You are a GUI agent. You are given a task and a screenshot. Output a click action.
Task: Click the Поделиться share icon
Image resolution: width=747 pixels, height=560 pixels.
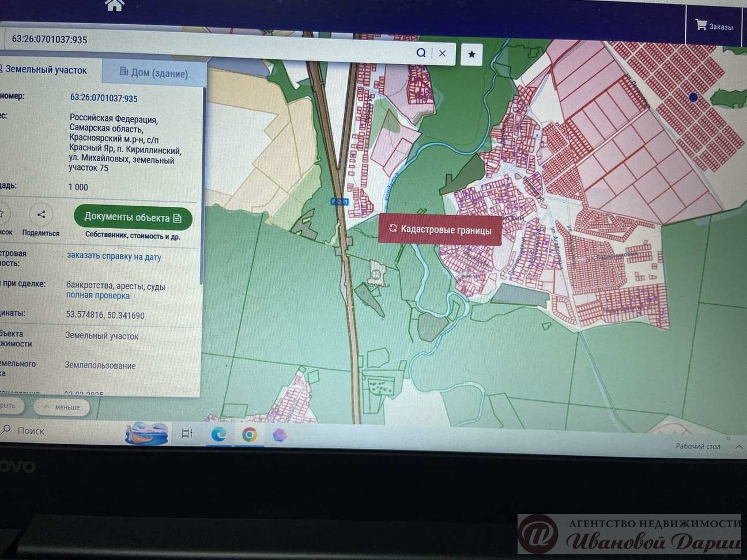click(x=41, y=215)
